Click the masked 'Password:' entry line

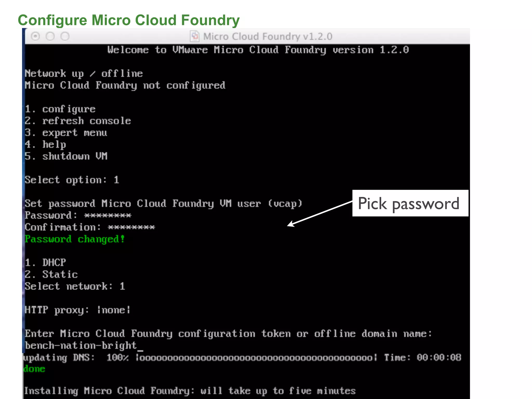pyautogui.click(x=78, y=215)
